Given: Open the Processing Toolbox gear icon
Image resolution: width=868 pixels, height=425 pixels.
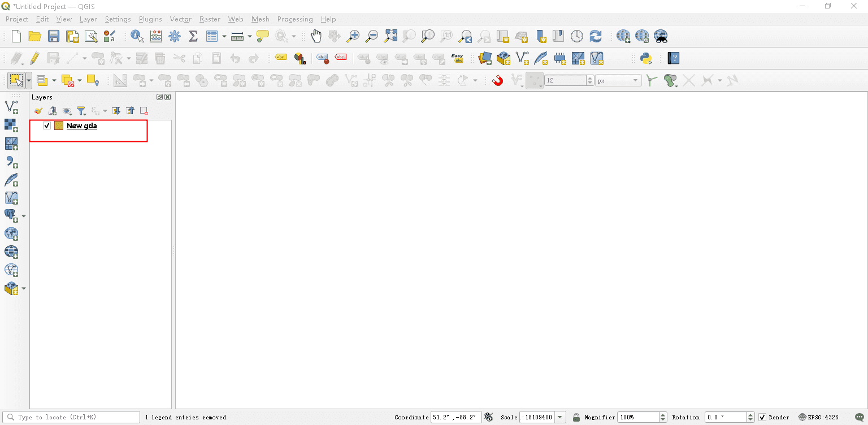Looking at the screenshot, I should [175, 36].
